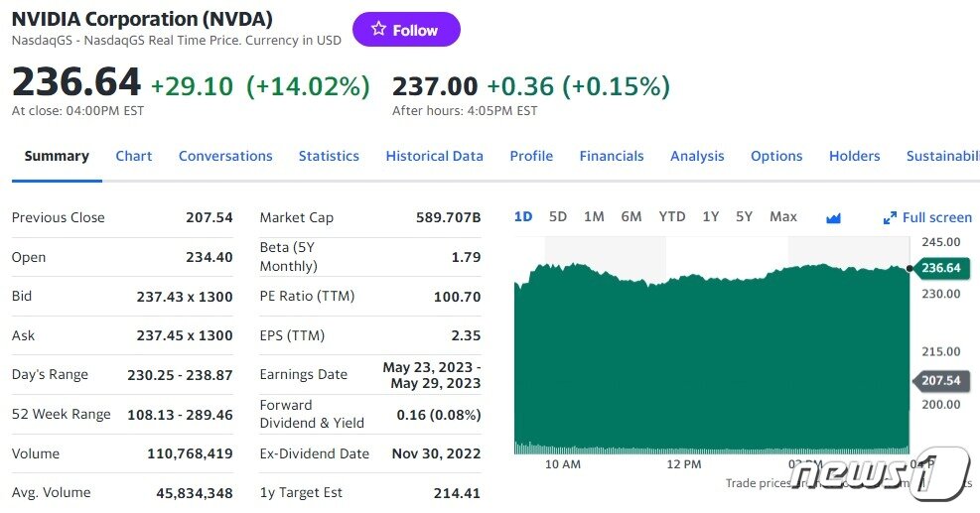Switch chart type with area chart icon
This screenshot has height=513, width=980.
coord(833,218)
